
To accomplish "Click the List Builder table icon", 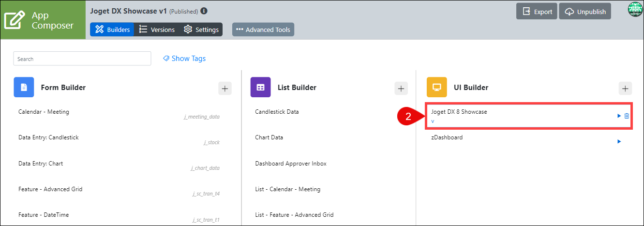I will point(260,88).
